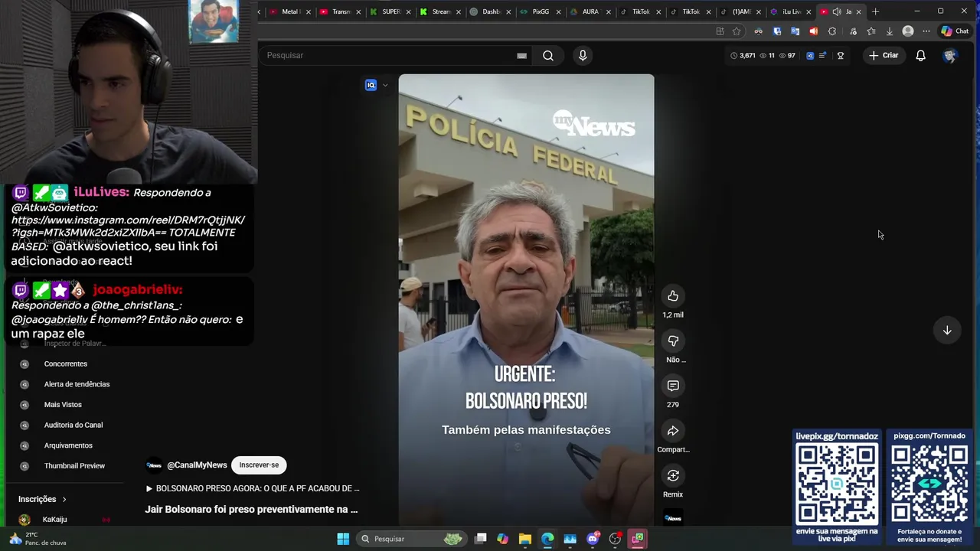Open Mais Vistos sidebar item

(63, 404)
